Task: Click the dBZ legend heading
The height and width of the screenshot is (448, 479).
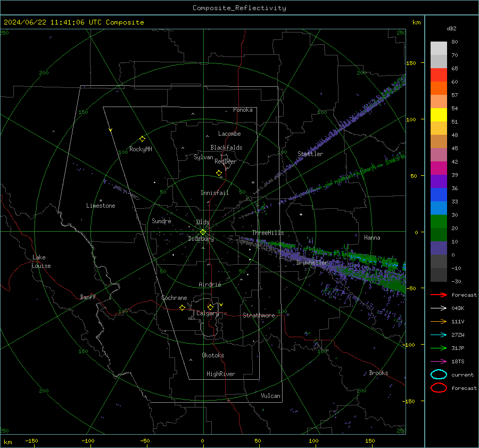Action: tap(451, 28)
